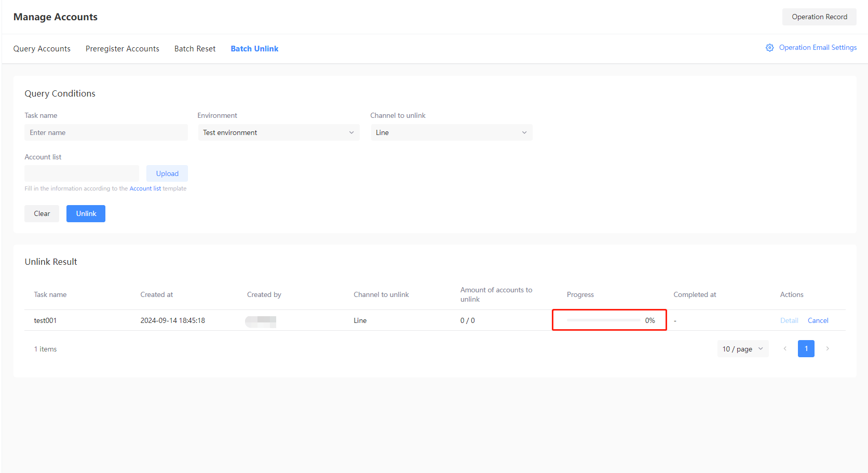Click the Query Conditions section heading
The image size is (868, 473).
[x=60, y=93]
